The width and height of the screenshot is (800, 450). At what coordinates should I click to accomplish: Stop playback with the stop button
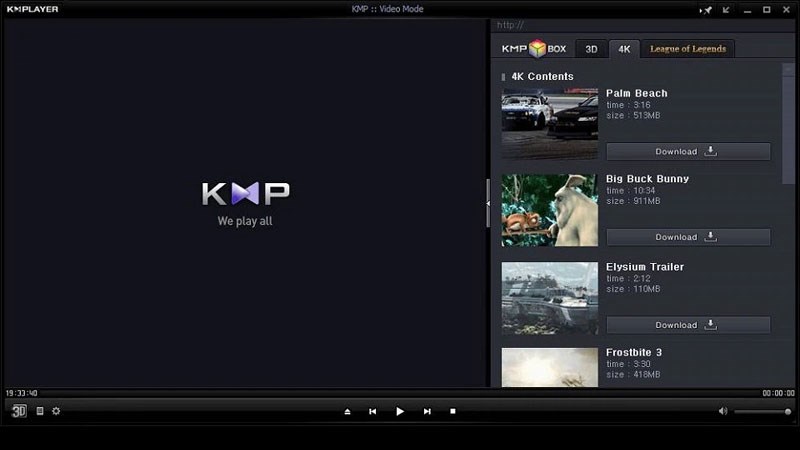click(453, 411)
